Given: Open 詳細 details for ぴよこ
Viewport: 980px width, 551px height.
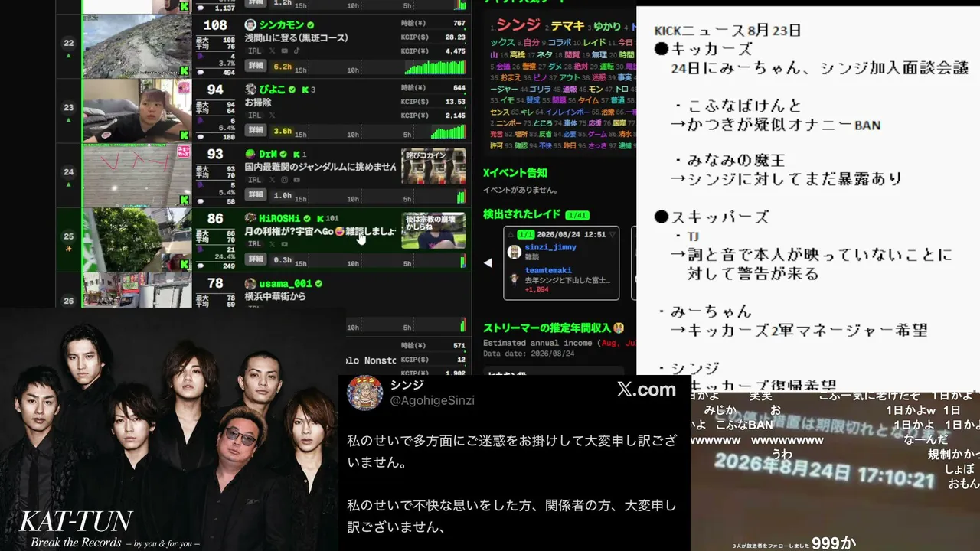Looking at the screenshot, I should click(x=256, y=131).
